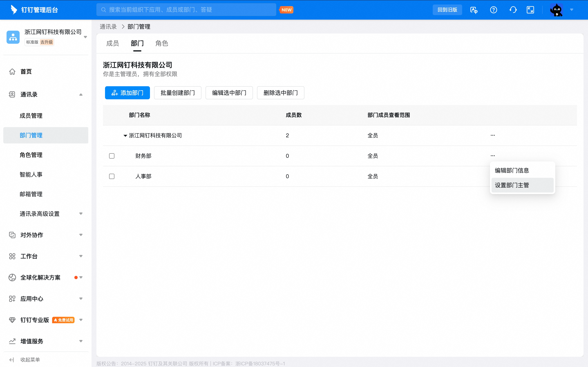Image resolution: width=588 pixels, height=367 pixels.
Task: Collapse the 浙江网钉科技有限公司 department tree
Action: point(125,136)
